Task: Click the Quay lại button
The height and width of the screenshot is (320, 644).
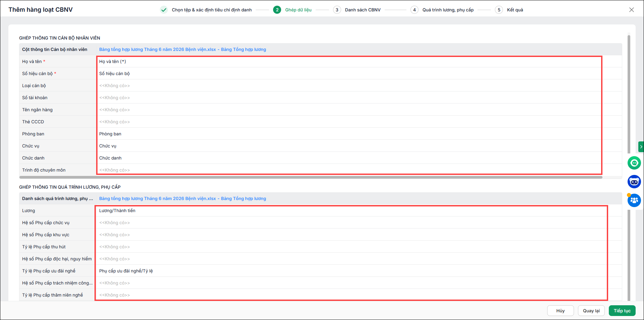Action: pyautogui.click(x=591, y=311)
